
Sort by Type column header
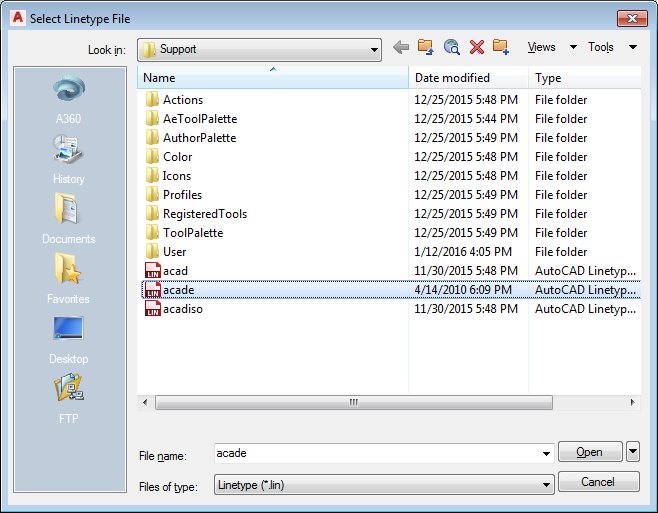(585, 78)
